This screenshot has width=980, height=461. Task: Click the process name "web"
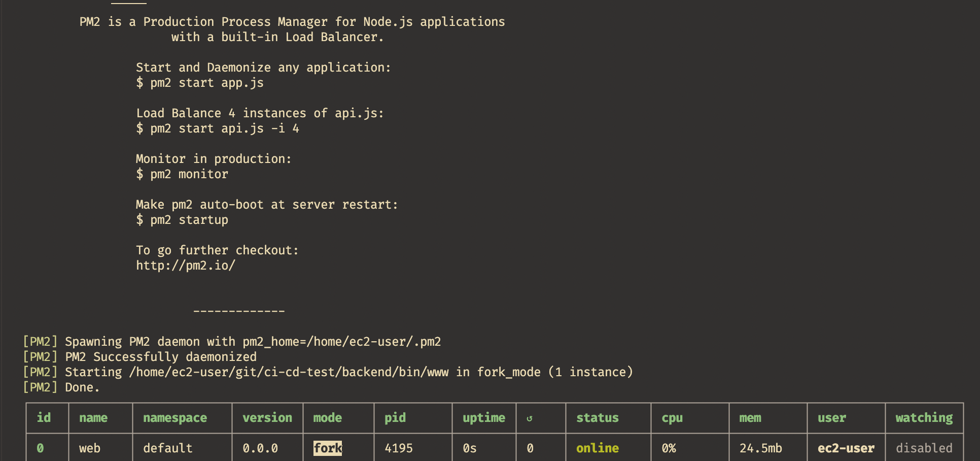pyautogui.click(x=90, y=448)
